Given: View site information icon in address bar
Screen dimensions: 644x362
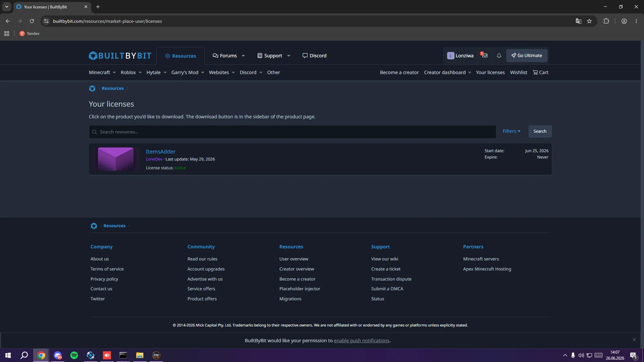Looking at the screenshot, I should tap(46, 21).
